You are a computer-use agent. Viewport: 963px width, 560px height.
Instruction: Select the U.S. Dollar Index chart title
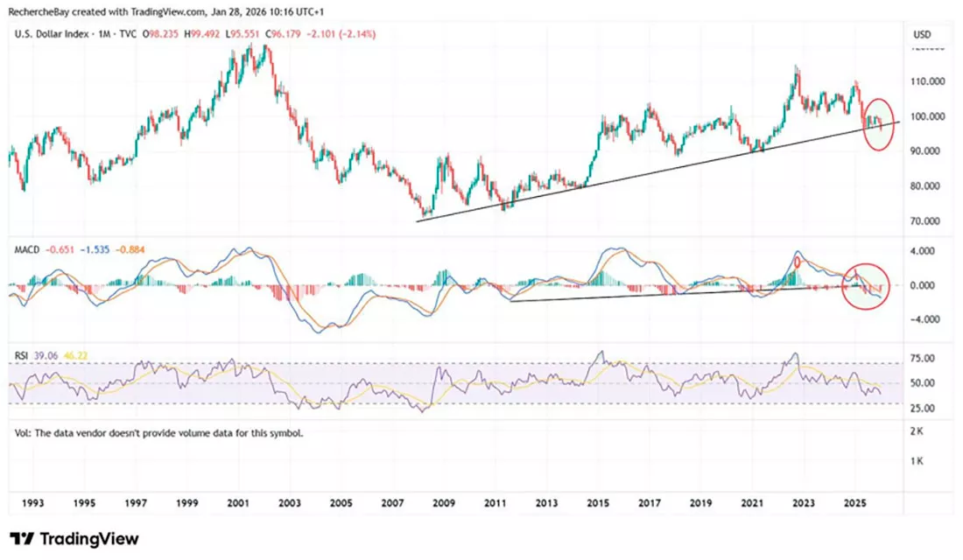point(75,34)
